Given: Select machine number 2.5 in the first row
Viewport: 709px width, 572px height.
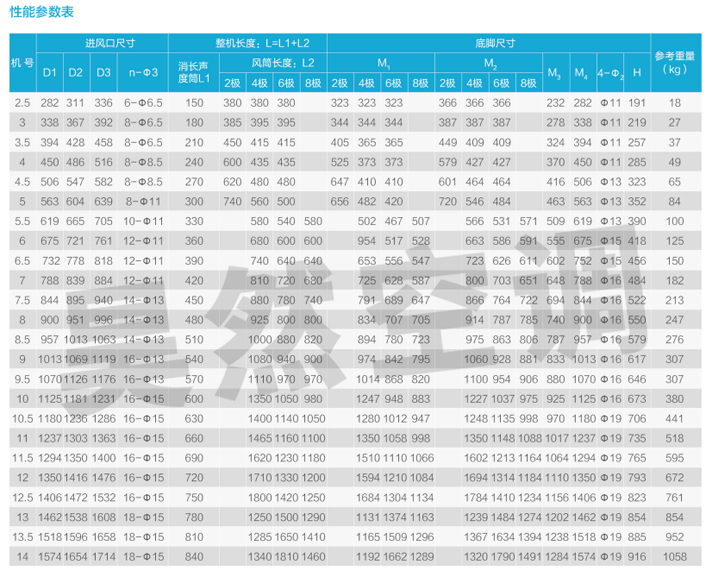Looking at the screenshot, I should click(22, 103).
